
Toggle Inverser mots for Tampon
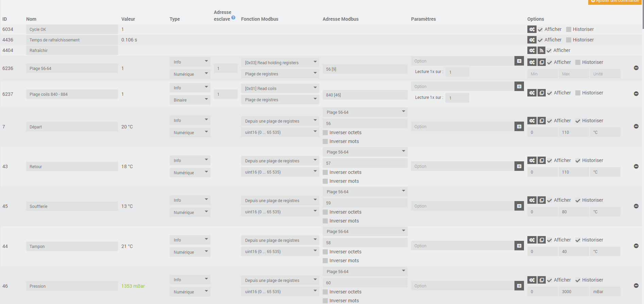325,261
